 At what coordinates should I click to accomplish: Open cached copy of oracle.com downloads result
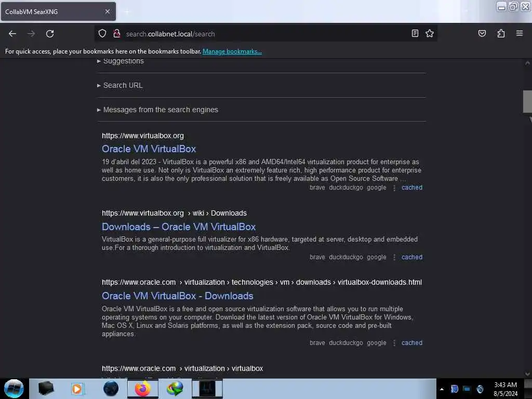(x=412, y=343)
